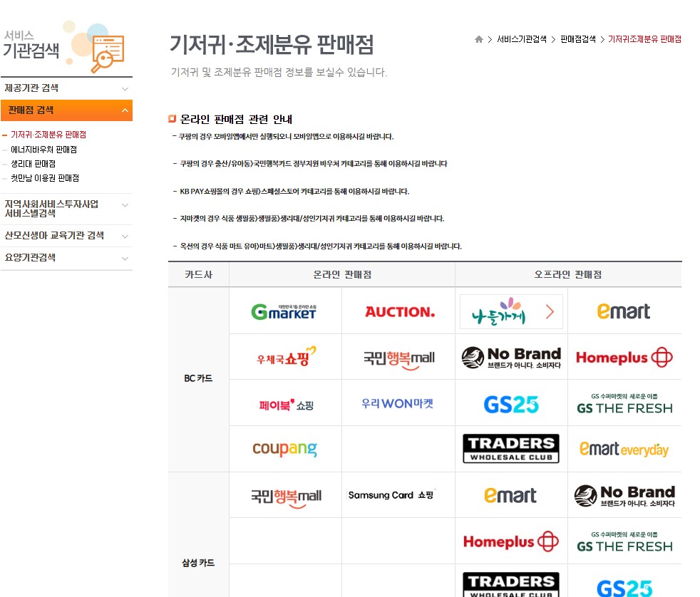The height and width of the screenshot is (597, 700).
Task: Open the GS THE FRESH logo
Action: coord(624,403)
